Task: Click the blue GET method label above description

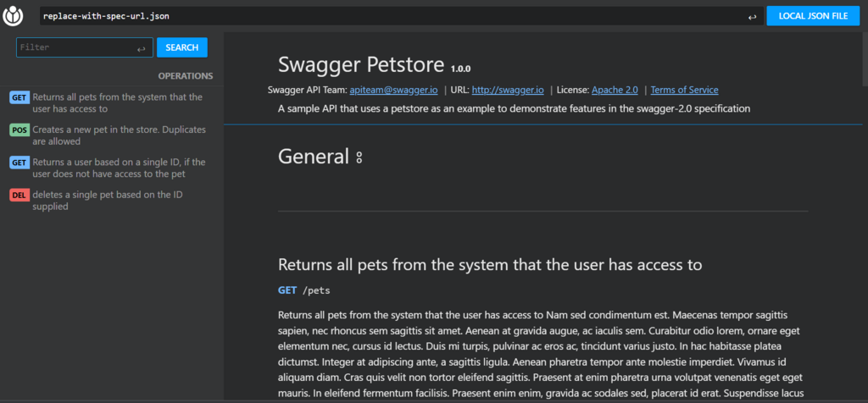Action: click(x=287, y=290)
